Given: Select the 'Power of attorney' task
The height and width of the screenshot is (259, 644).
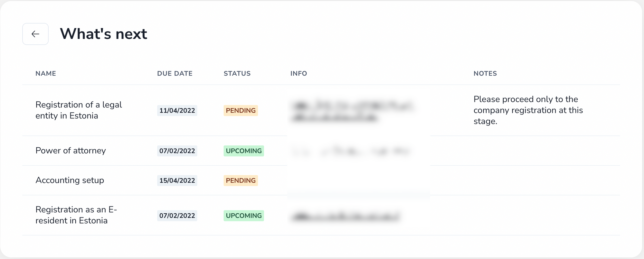Looking at the screenshot, I should [71, 151].
